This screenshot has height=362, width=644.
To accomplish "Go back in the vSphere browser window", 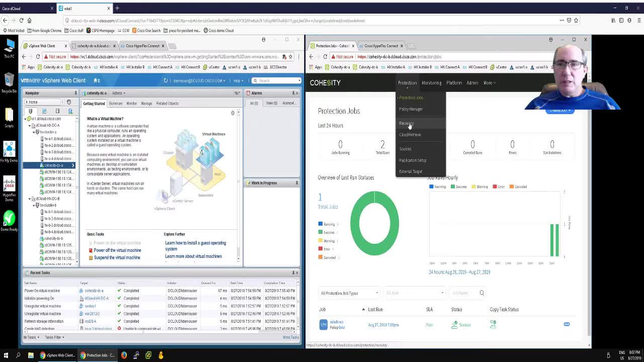I will (x=24, y=57).
